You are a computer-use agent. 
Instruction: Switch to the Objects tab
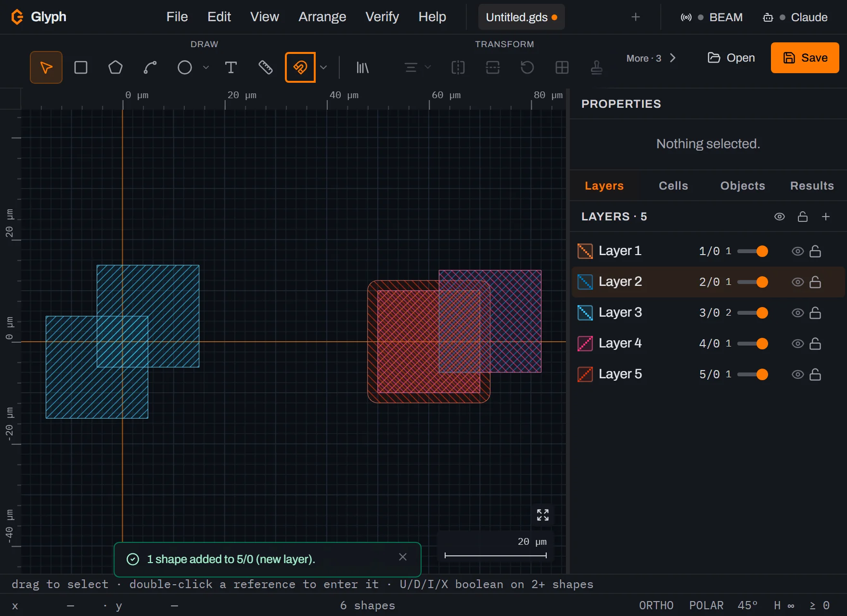[x=743, y=186]
